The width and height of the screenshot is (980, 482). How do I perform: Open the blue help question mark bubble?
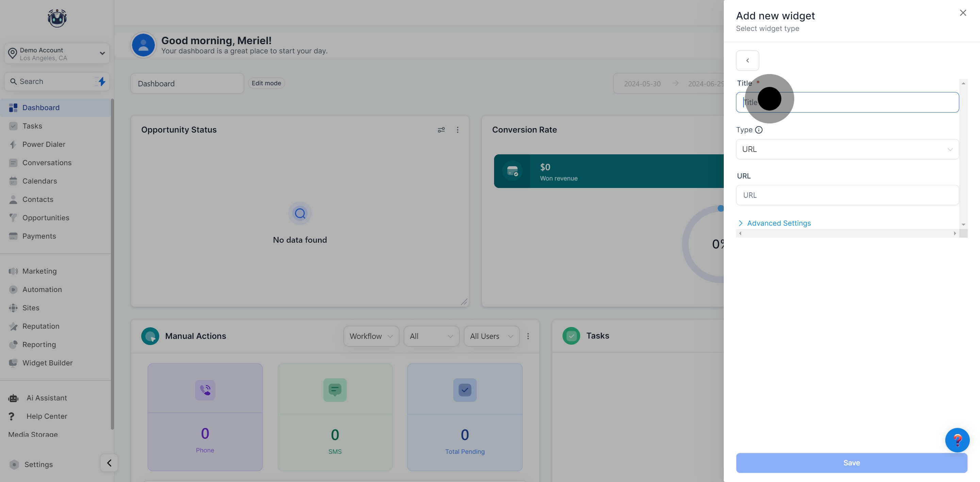coord(957,440)
